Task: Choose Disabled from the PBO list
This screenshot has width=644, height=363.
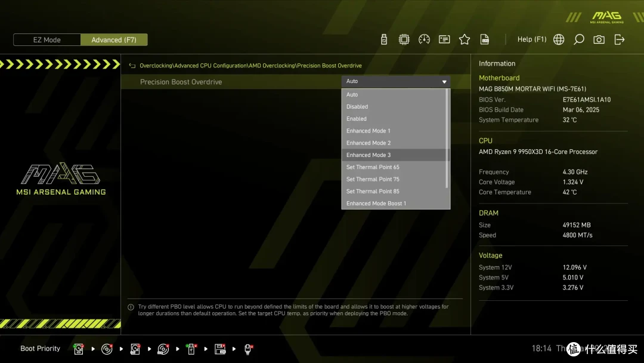Action: 395,106
